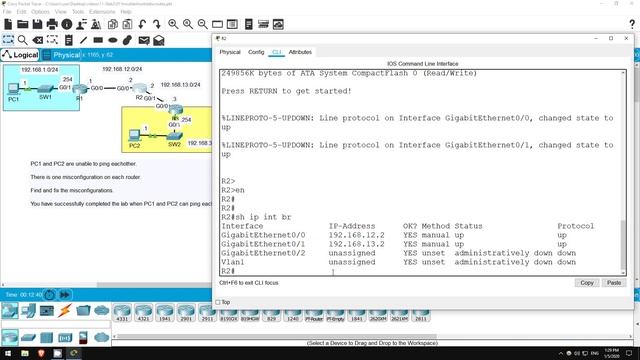Screen dimensions: 640x360
Task: Pick the 4321 router device
Action: pyautogui.click(x=143, y=313)
